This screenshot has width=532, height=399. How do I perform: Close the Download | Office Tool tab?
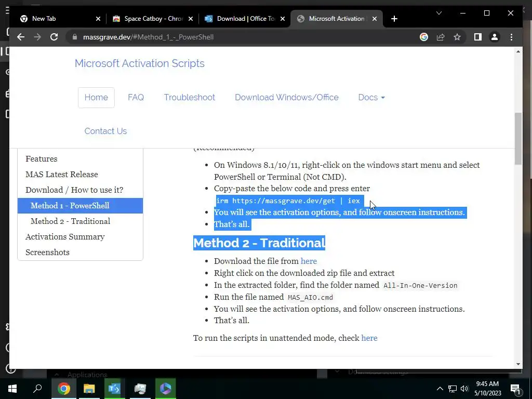click(283, 19)
